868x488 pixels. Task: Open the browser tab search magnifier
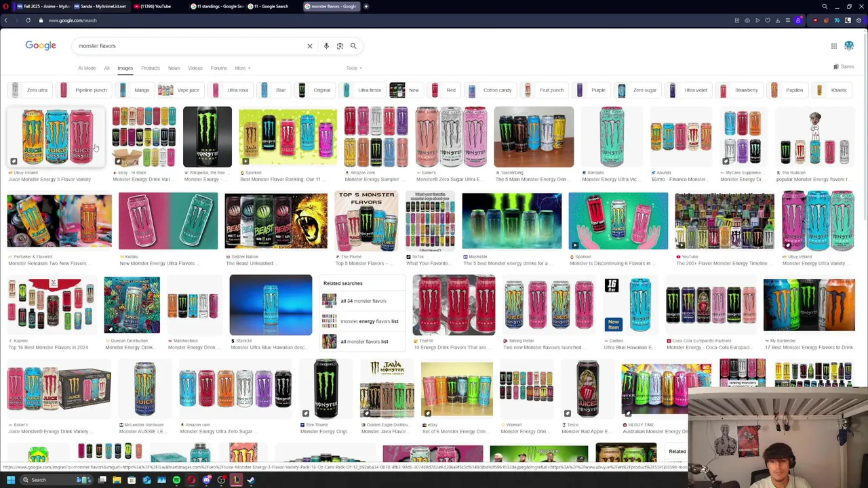coord(825,6)
